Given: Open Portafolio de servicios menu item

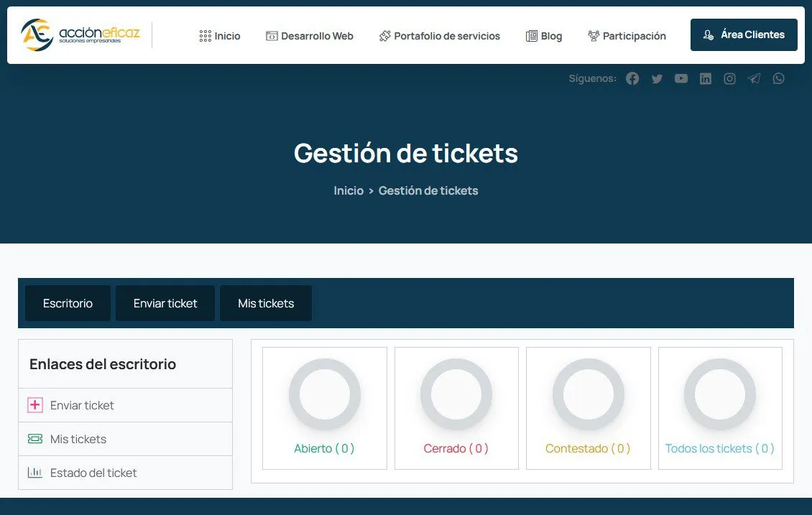Looking at the screenshot, I should (440, 36).
